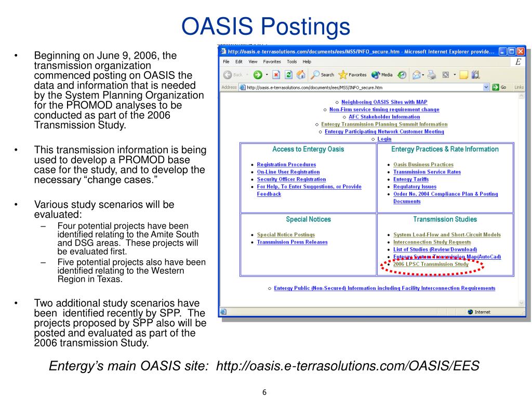Click the yellow note toolbar icon

pos(464,75)
